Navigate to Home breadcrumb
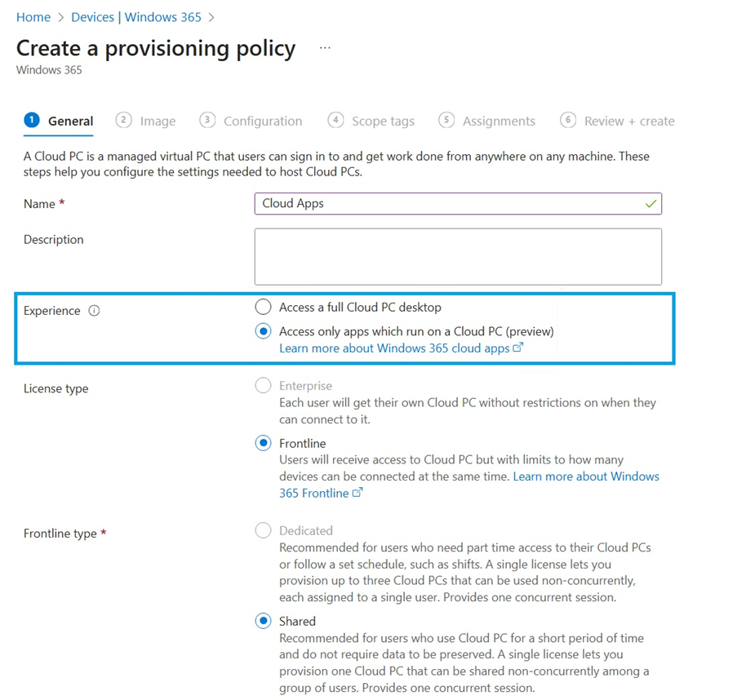 coord(33,17)
